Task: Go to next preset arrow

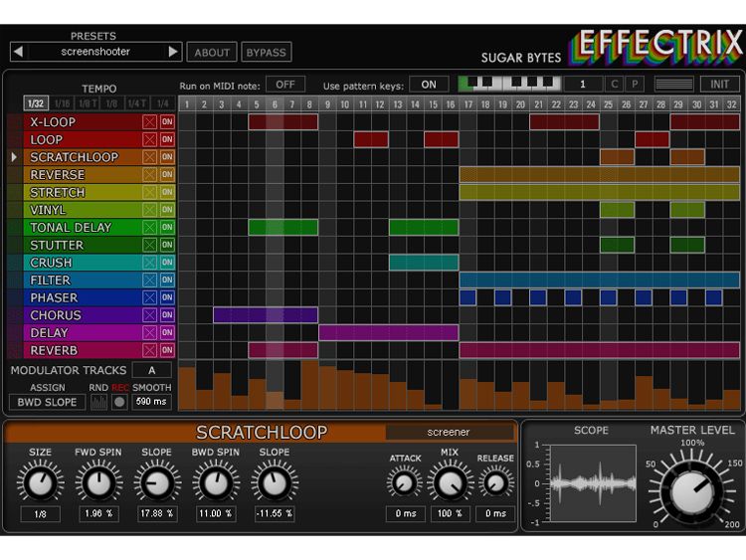Action: coord(173,52)
